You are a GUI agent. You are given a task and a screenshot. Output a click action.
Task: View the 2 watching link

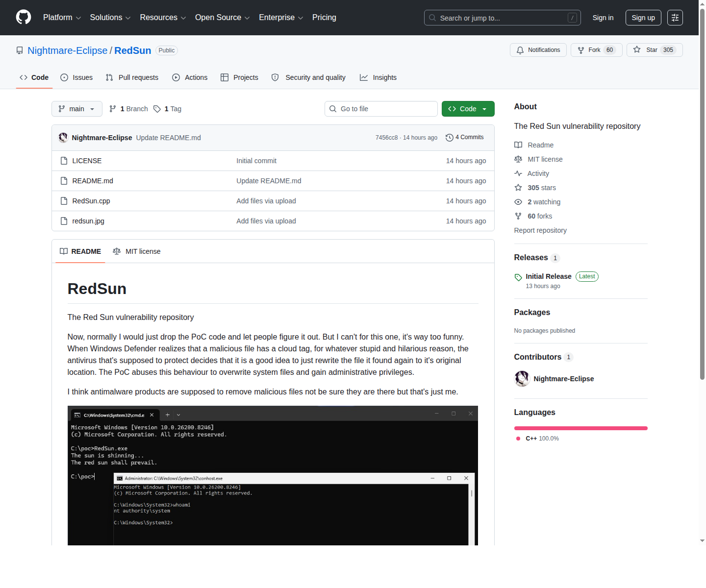537,202
